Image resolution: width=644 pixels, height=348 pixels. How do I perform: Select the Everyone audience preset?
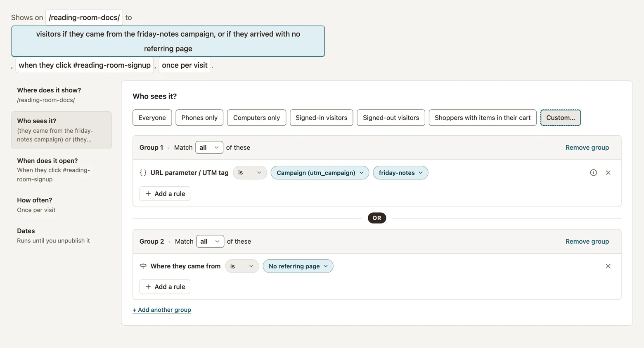point(152,118)
